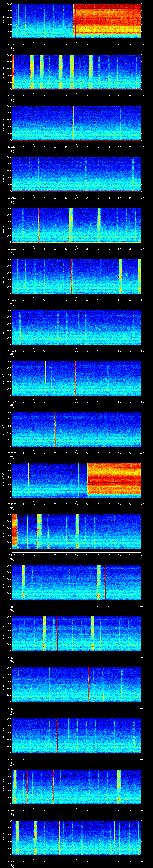The image size is (153, 868).
Task: Click the 11:00 end-time label below the 22:10 panel
Action: [x=141, y=504]
